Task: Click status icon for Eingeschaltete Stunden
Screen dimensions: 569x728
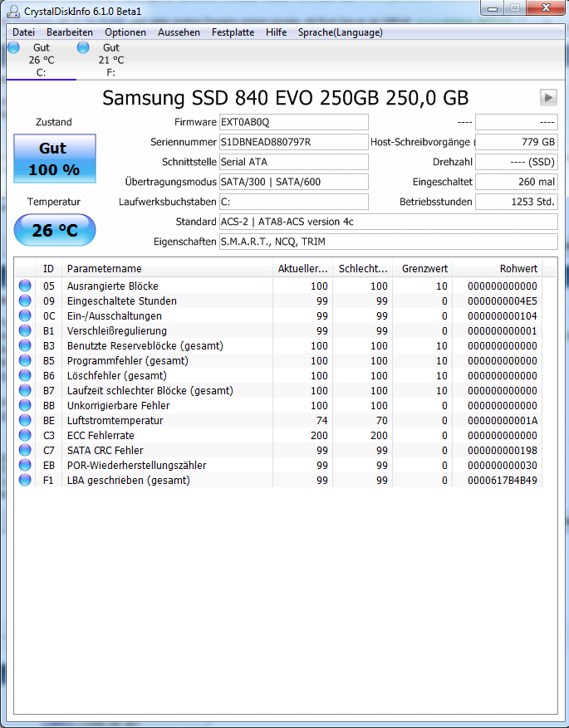Action: (x=25, y=300)
